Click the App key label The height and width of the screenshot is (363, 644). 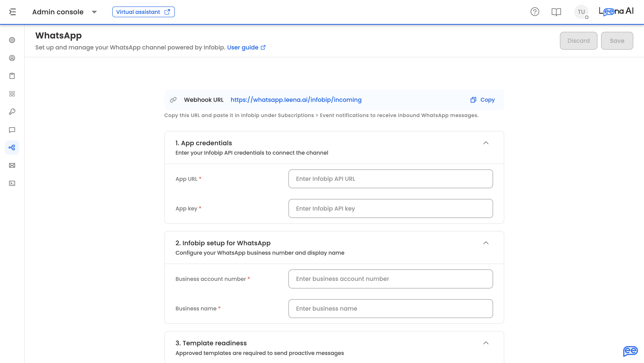(x=186, y=208)
